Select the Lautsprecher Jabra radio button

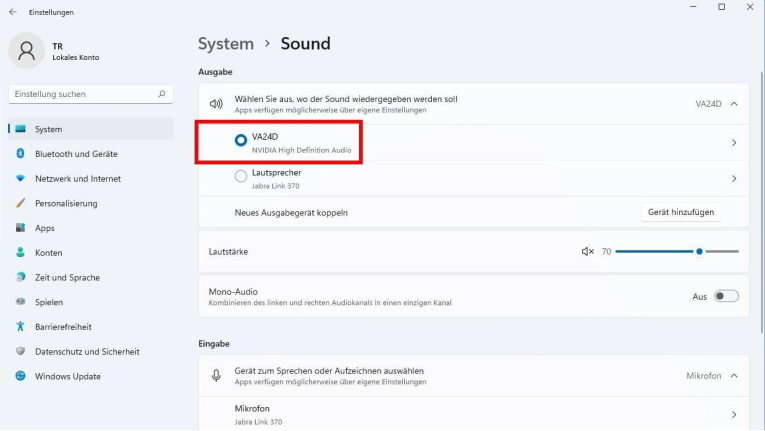pos(241,176)
